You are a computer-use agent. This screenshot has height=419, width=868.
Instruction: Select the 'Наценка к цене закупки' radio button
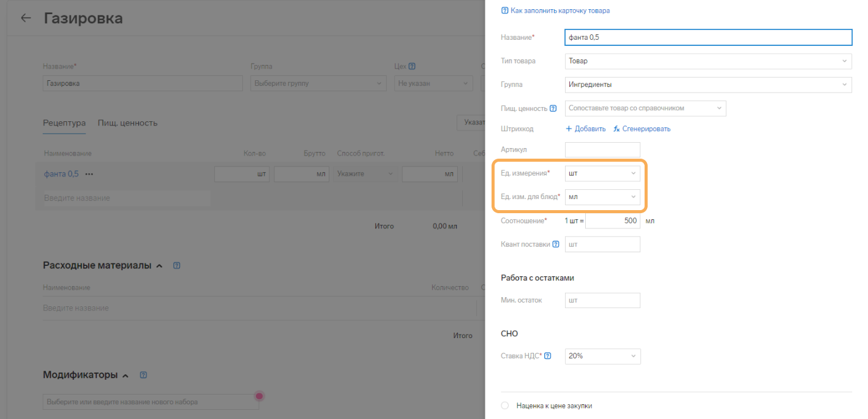point(504,406)
